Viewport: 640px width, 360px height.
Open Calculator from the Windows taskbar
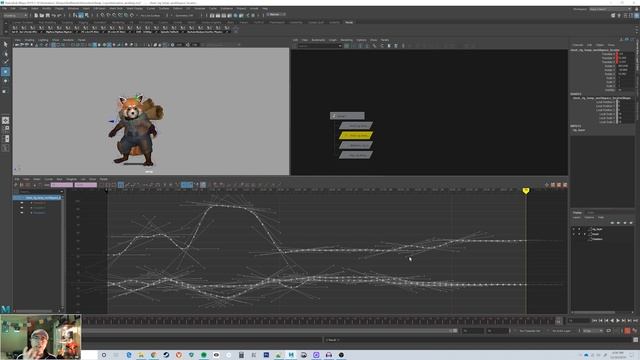(241, 355)
